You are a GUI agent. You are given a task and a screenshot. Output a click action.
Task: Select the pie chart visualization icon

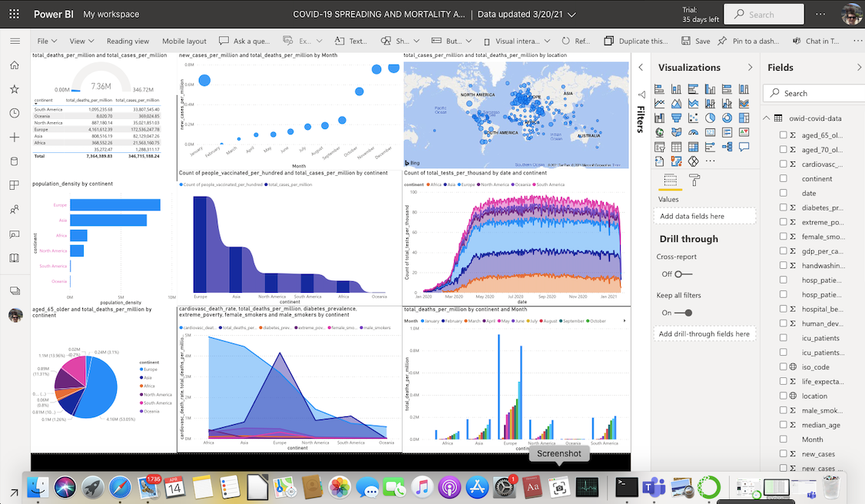pyautogui.click(x=710, y=118)
